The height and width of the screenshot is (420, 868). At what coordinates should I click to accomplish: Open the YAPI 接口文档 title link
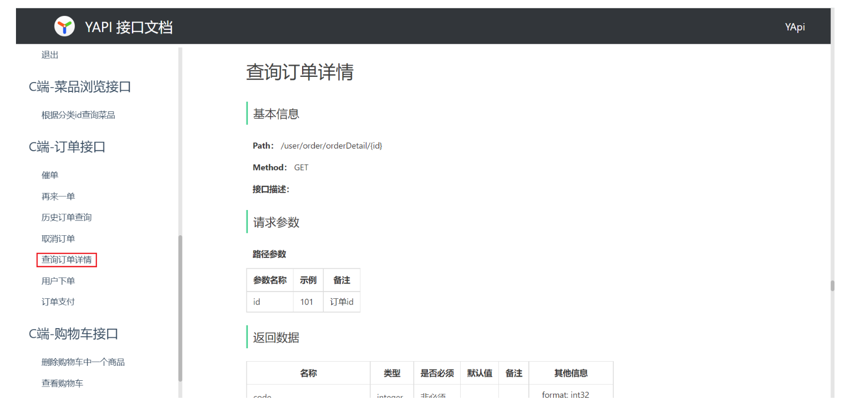(128, 27)
